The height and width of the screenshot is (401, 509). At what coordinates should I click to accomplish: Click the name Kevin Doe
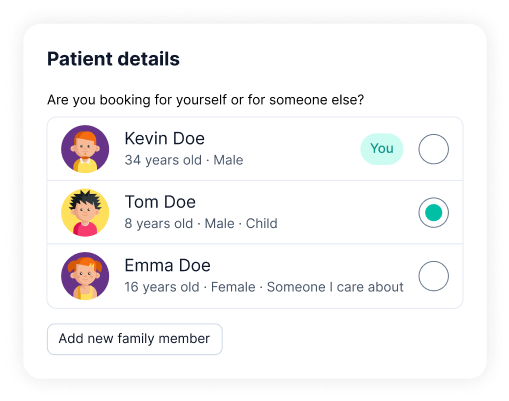164,138
